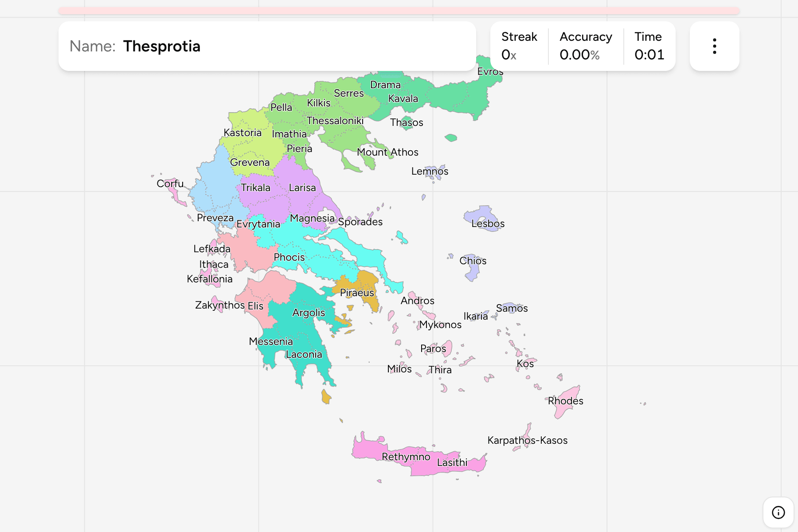Click the Zakynthos island label
The height and width of the screenshot is (532, 798).
pyautogui.click(x=220, y=305)
